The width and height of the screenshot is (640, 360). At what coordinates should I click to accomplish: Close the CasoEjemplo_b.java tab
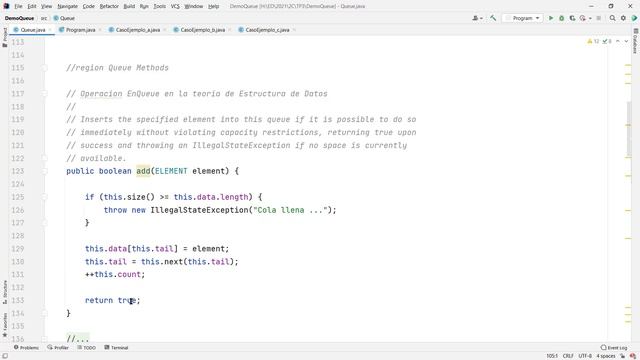click(x=229, y=30)
